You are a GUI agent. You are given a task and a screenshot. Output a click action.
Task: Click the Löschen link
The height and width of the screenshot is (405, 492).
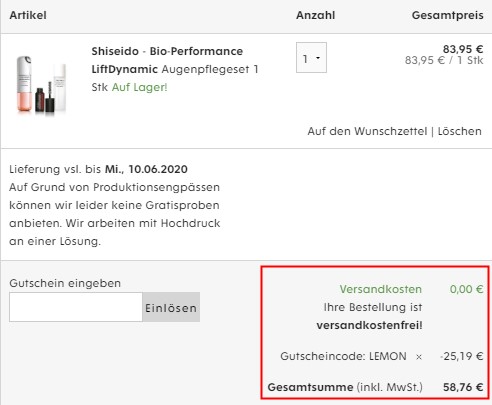tap(459, 131)
